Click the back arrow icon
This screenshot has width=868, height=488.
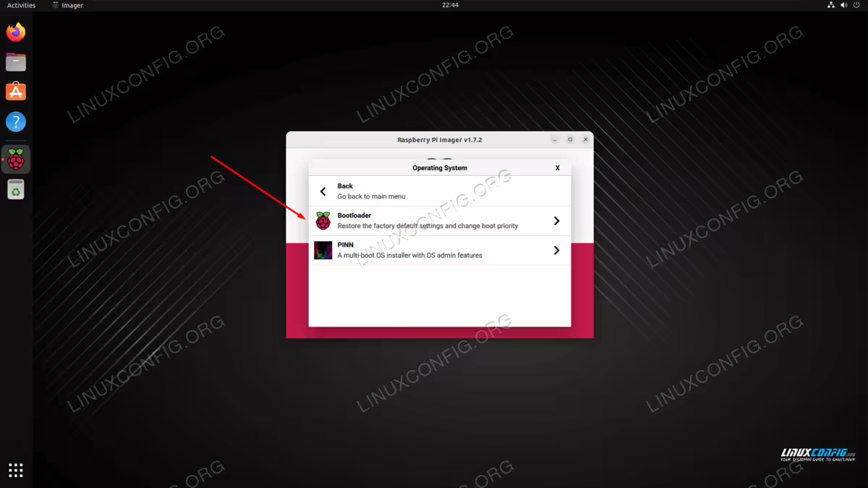[323, 192]
